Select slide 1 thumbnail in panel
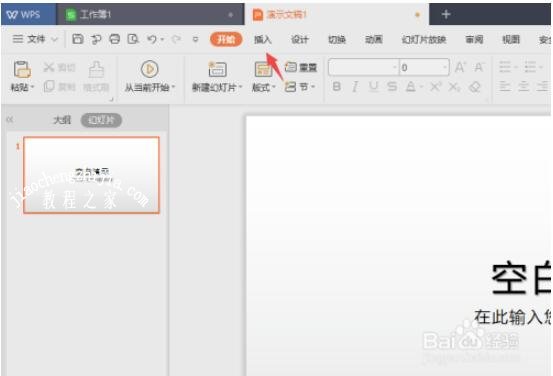The width and height of the screenshot is (553, 376). coord(91,175)
